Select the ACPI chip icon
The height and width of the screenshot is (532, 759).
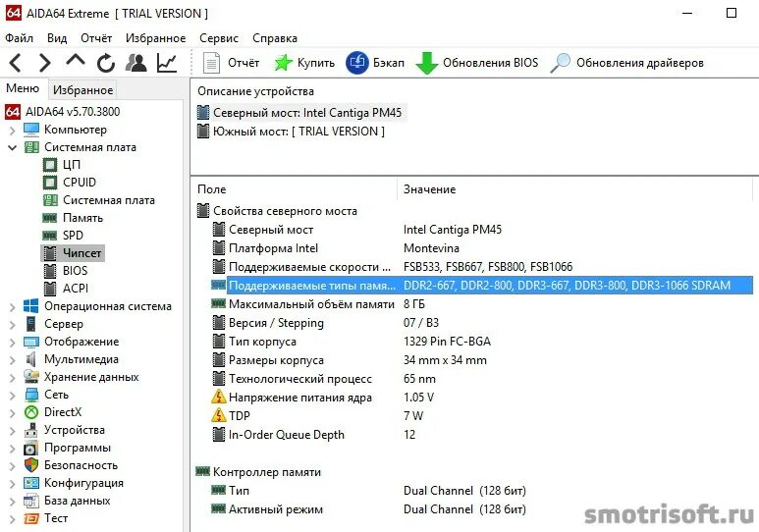pyautogui.click(x=50, y=289)
